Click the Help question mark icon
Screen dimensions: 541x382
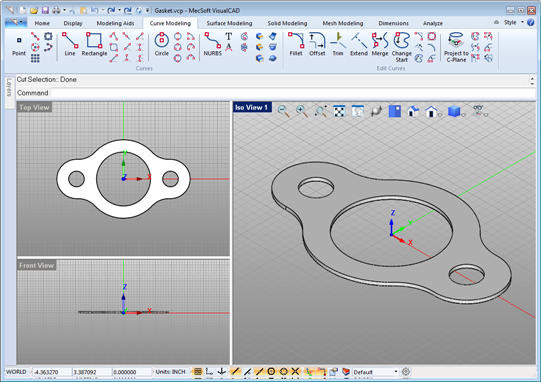coord(531,23)
